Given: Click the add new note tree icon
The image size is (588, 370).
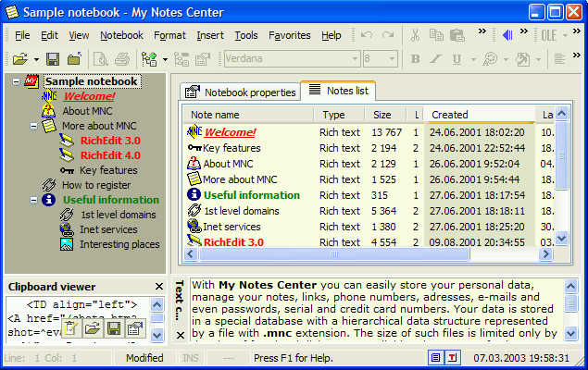Looking at the screenshot, I should 149,59.
